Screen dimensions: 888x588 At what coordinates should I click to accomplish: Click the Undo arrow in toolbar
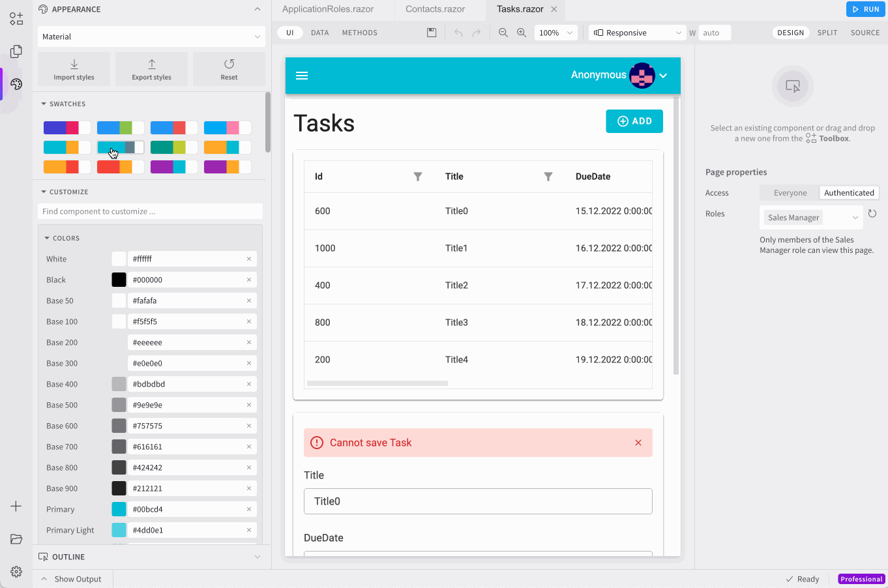pyautogui.click(x=458, y=33)
